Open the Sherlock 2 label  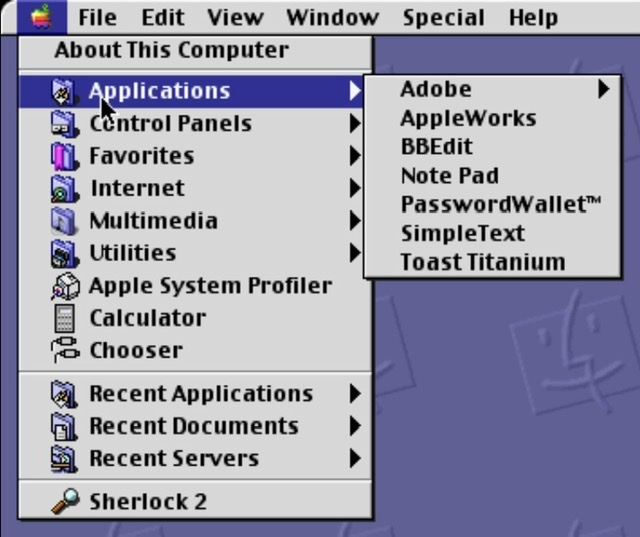(148, 501)
